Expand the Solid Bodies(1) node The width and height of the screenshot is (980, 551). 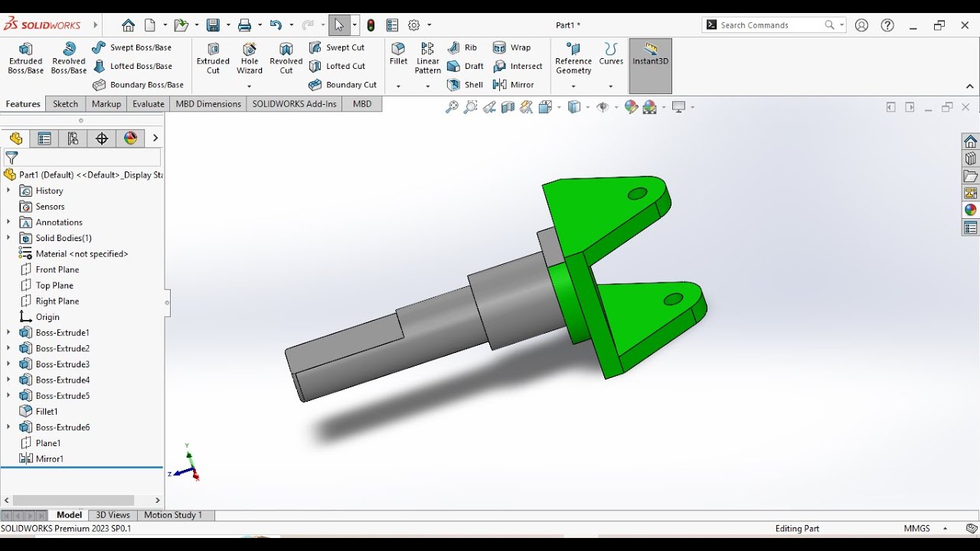coord(8,238)
